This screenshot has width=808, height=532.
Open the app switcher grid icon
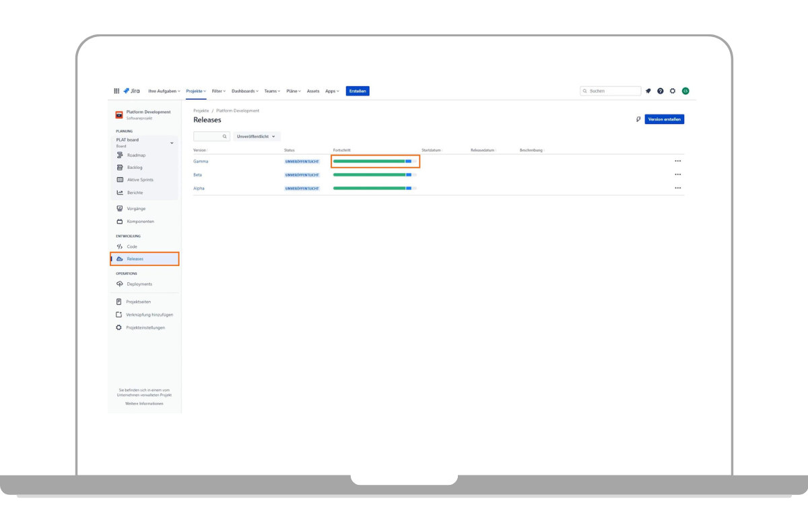(x=116, y=91)
